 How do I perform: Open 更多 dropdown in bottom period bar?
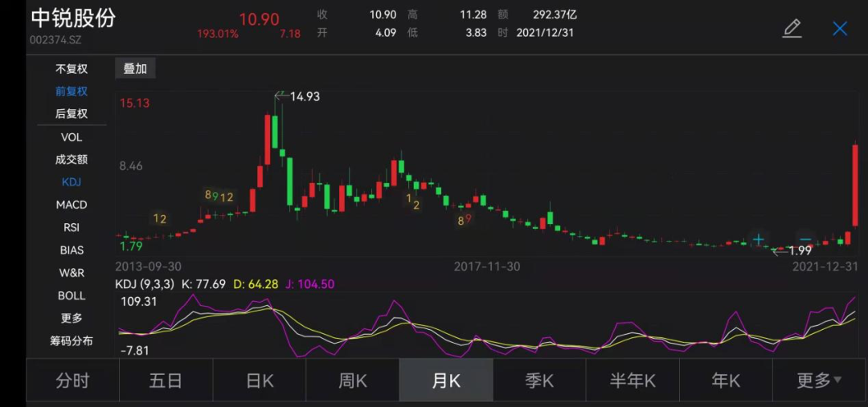pyautogui.click(x=819, y=381)
